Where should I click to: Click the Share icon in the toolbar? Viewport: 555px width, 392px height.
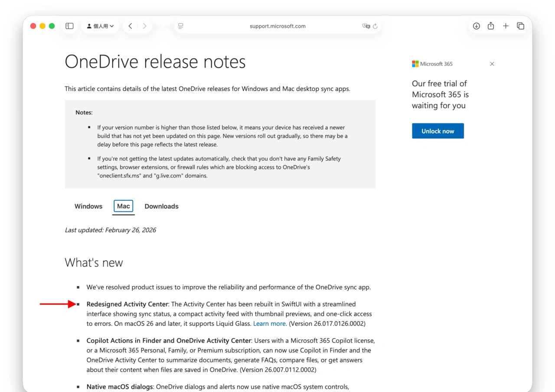click(x=490, y=26)
